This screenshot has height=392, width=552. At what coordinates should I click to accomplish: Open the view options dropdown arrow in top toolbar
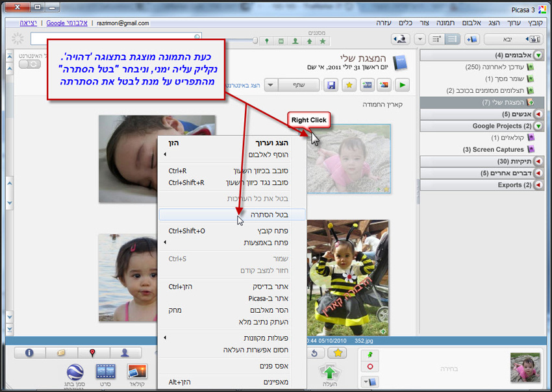coord(420,39)
